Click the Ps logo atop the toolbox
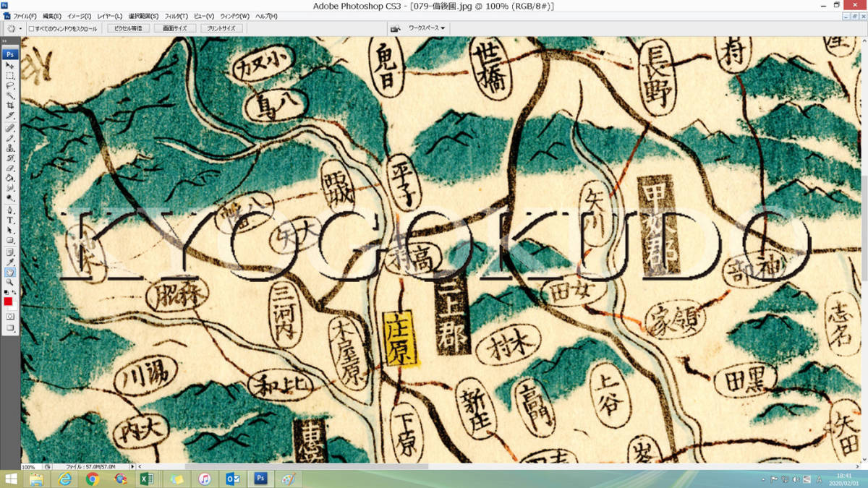Viewport: 868px width, 488px height. point(9,53)
